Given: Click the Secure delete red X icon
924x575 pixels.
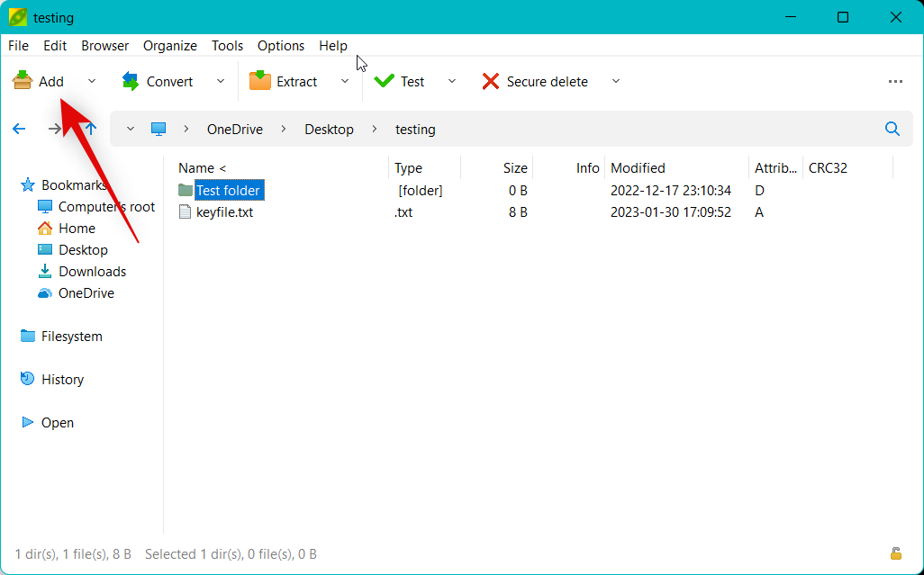Looking at the screenshot, I should 491,81.
